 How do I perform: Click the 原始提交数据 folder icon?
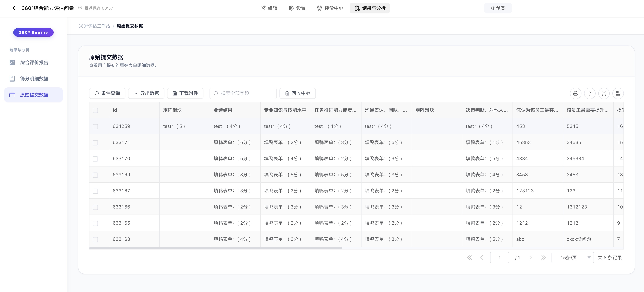[x=12, y=95]
